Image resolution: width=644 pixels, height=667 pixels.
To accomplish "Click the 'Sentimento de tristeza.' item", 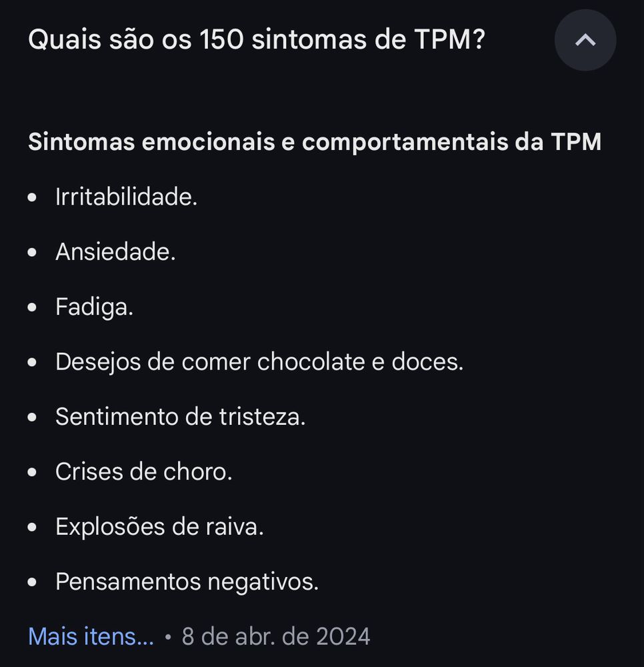I will point(180,416).
